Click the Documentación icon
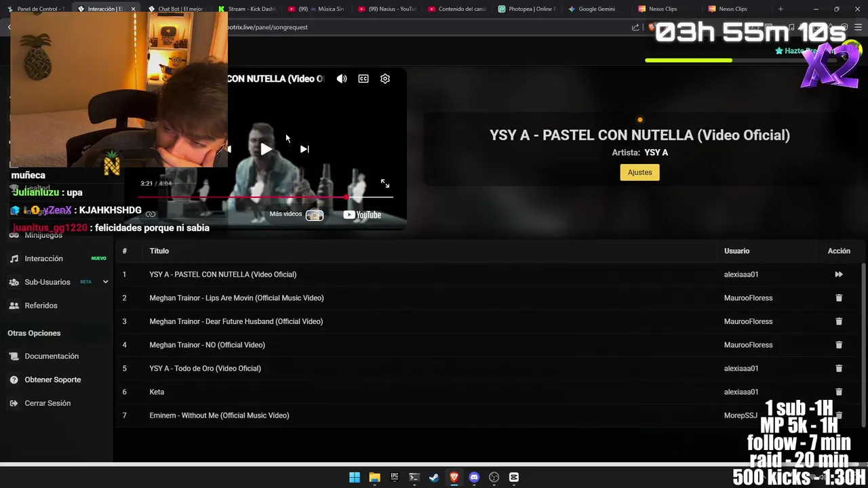Image resolution: width=868 pixels, height=488 pixels. 14,357
